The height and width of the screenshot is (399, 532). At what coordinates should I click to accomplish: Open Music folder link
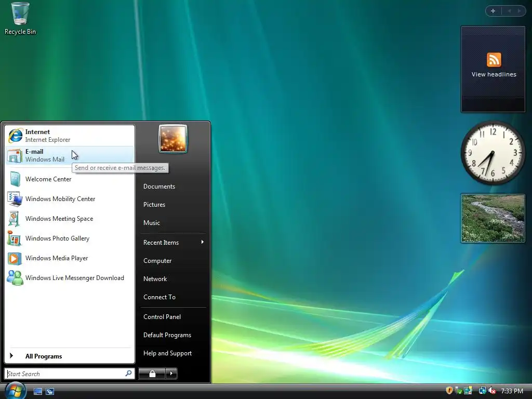point(173,223)
